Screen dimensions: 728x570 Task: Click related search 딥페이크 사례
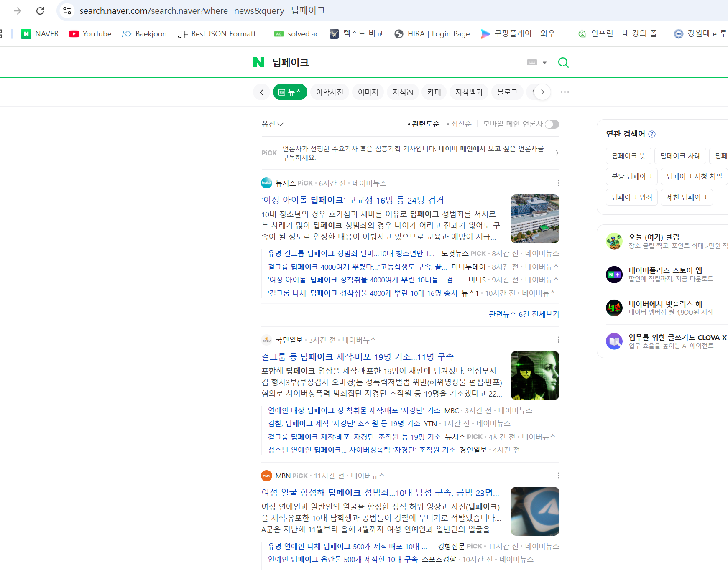click(680, 156)
